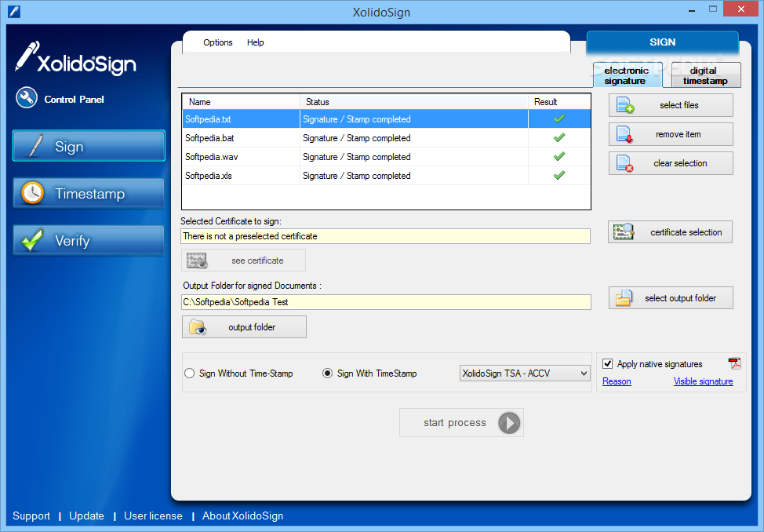
Task: Open About XolidoSign link
Action: tap(242, 516)
